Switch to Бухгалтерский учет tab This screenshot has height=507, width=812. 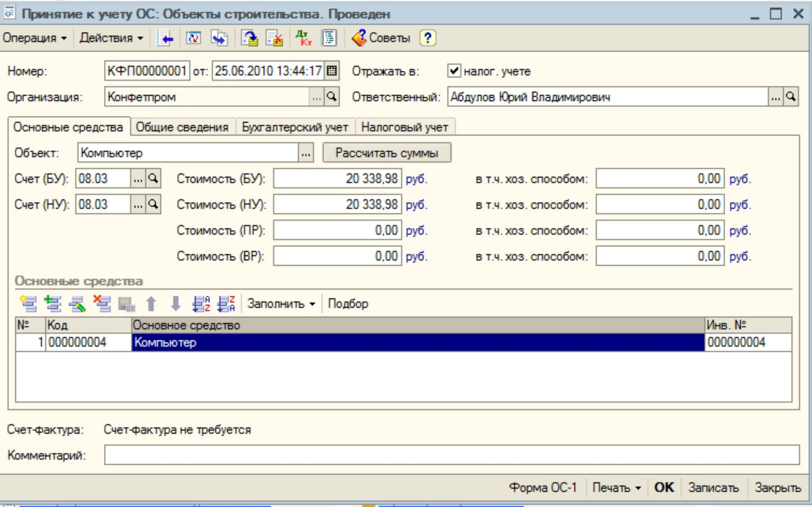295,127
